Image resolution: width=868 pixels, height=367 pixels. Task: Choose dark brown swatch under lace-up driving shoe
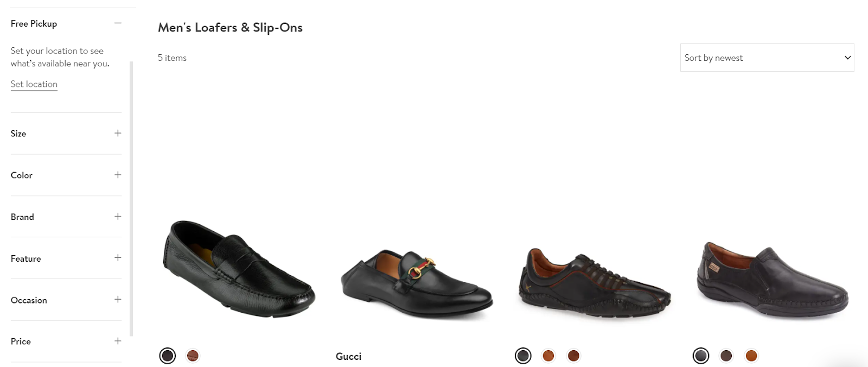[573, 356]
